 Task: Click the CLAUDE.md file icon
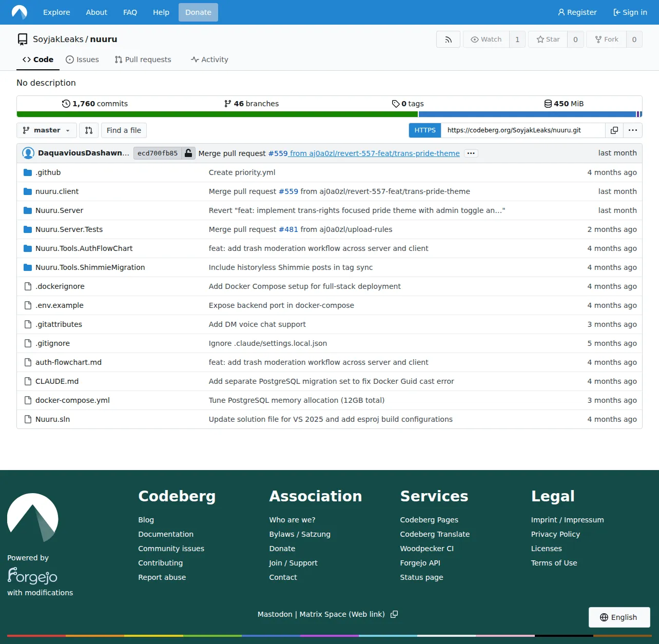tap(28, 381)
